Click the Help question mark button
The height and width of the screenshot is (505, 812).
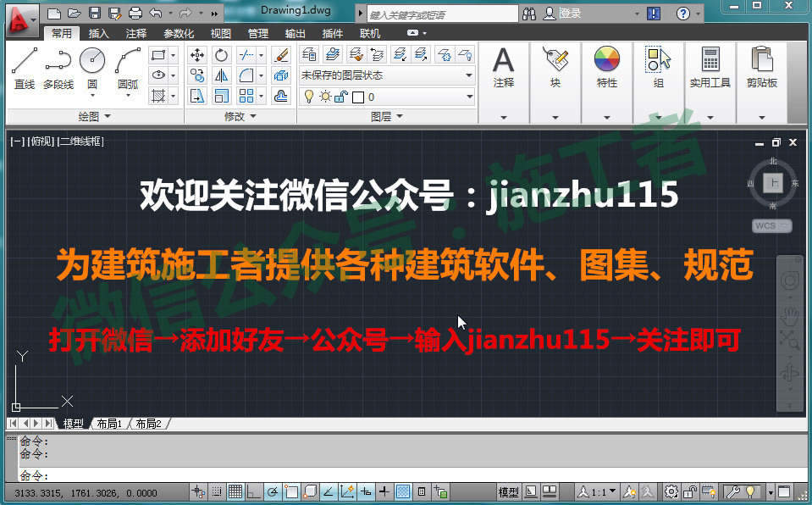683,14
